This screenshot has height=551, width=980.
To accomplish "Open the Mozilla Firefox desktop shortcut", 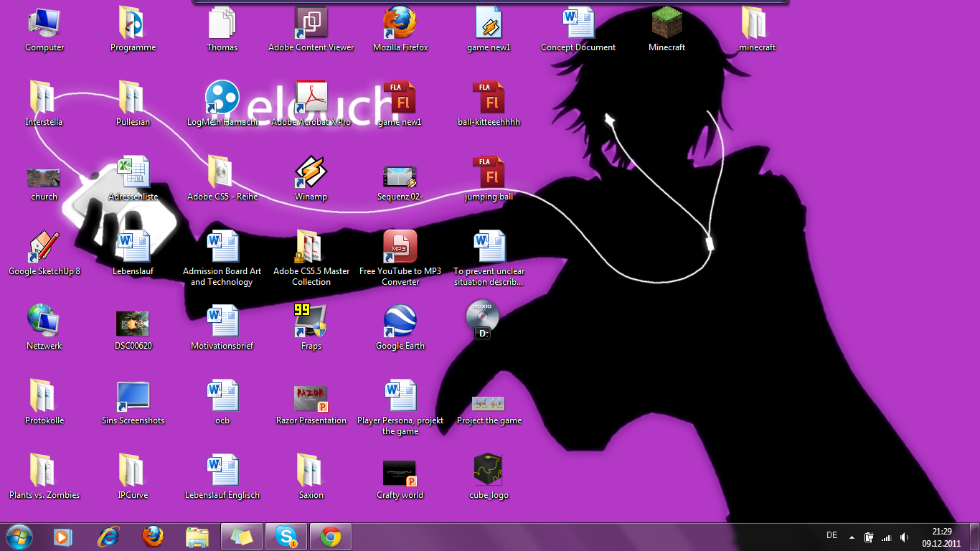I will [400, 24].
